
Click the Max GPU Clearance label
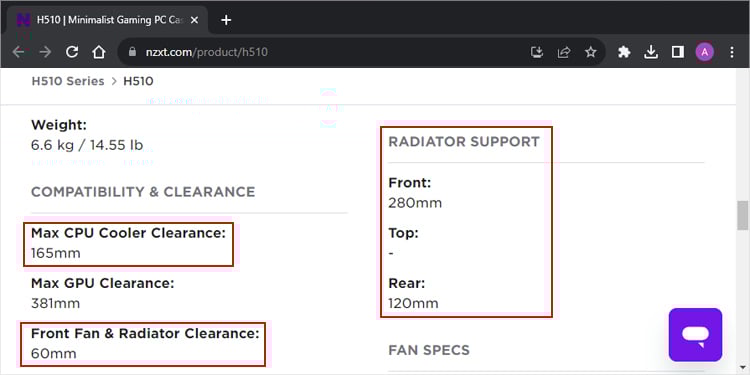103,283
